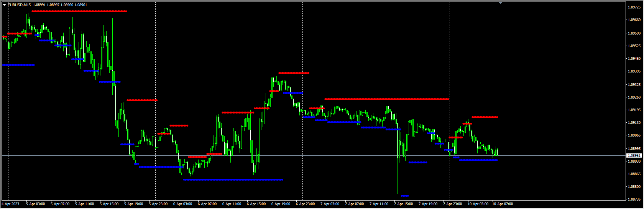Image resolution: width=644 pixels, height=209 pixels.
Task: Click the 1.09325 price scale label
Action: pos(634,84)
